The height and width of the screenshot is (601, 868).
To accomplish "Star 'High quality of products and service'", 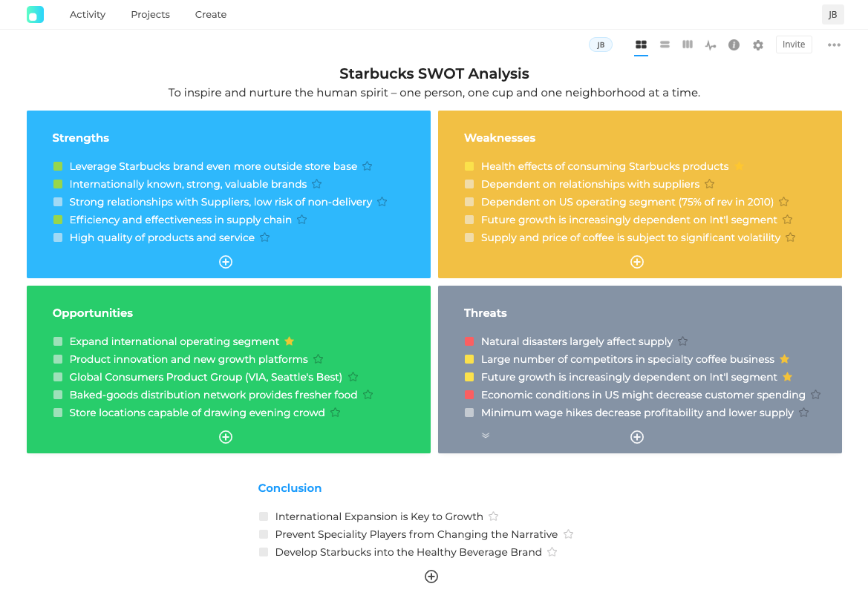I will (264, 237).
